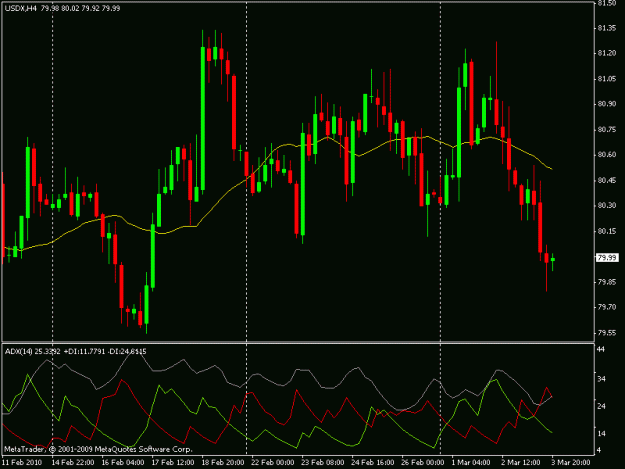Click the 80.15 price scale value
This screenshot has width=625, height=469.
(x=607, y=231)
